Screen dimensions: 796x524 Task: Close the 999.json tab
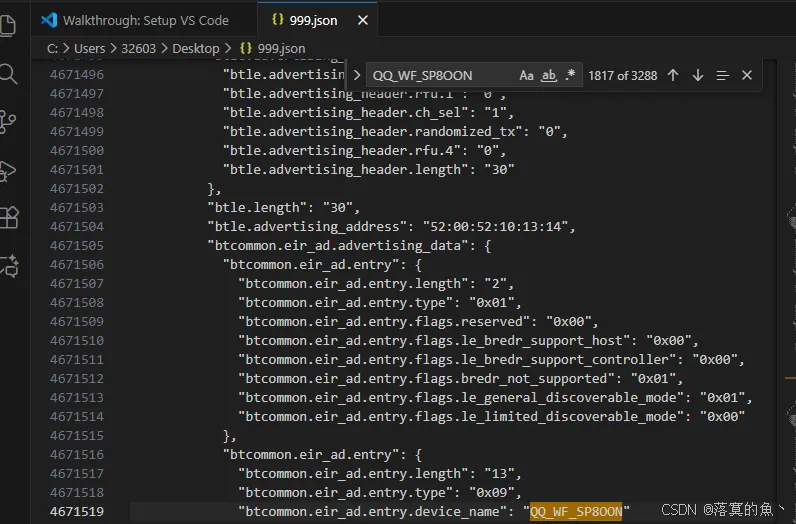(x=362, y=20)
